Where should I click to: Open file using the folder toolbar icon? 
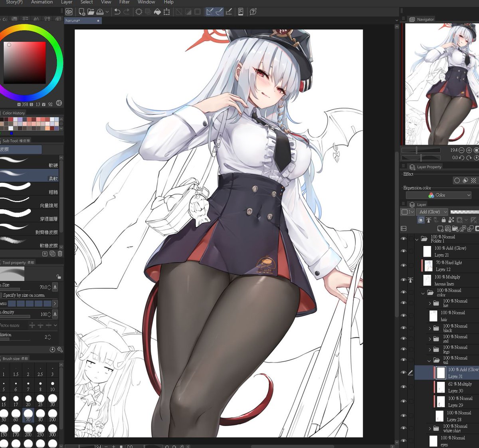(91, 12)
